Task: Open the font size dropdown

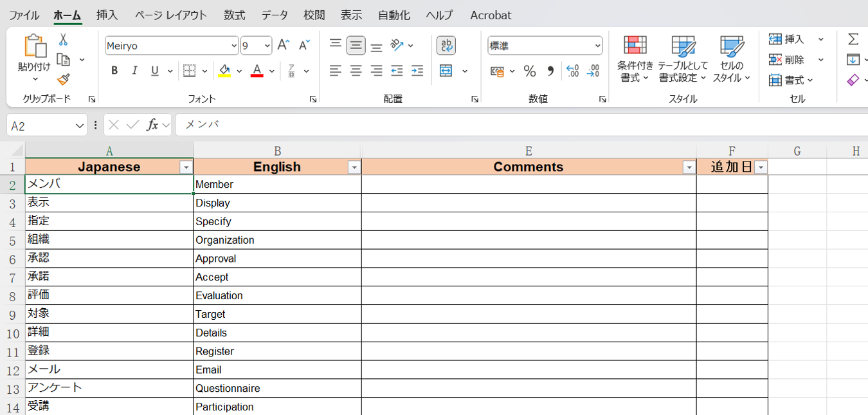Action: pos(267,46)
